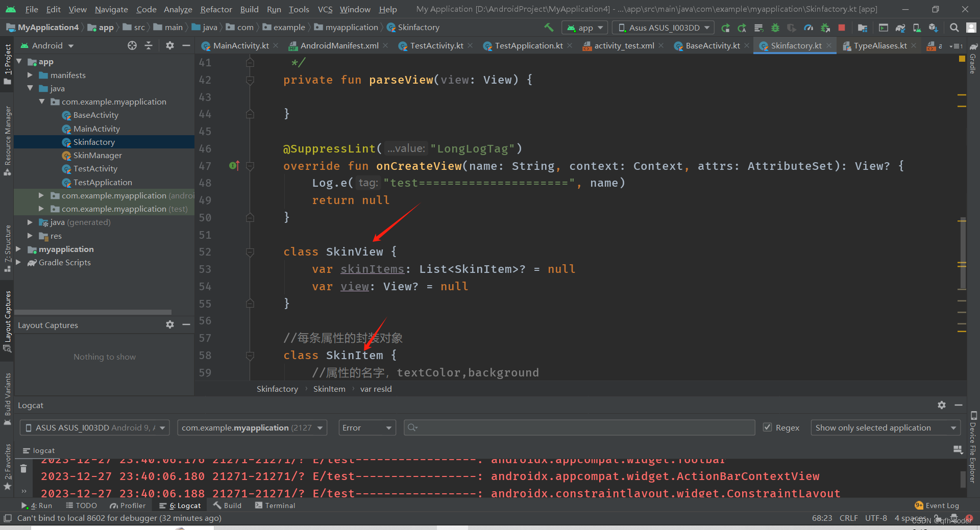Image resolution: width=980 pixels, height=530 pixels.
Task: Click Collapse All icon in Project panel
Action: pyautogui.click(x=149, y=45)
